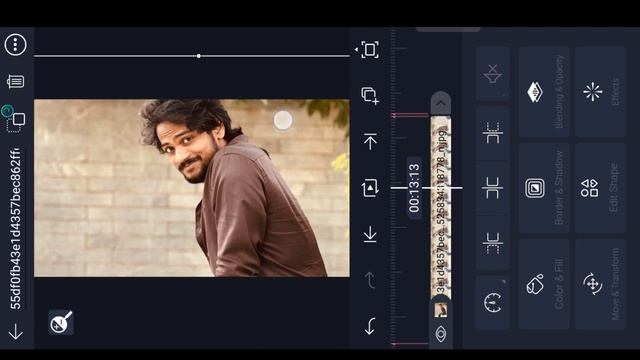The image size is (640, 360).
Task: Tap the arrow pointing to a bar, below the replace icon
Action: point(370,234)
